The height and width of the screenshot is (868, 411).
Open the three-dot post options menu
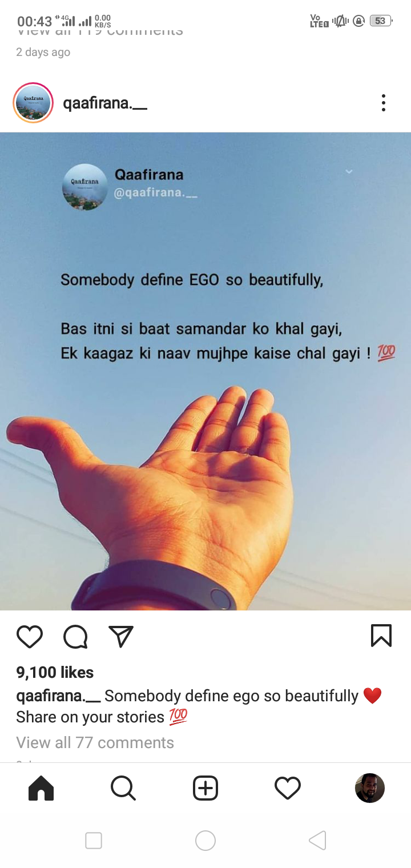[384, 103]
